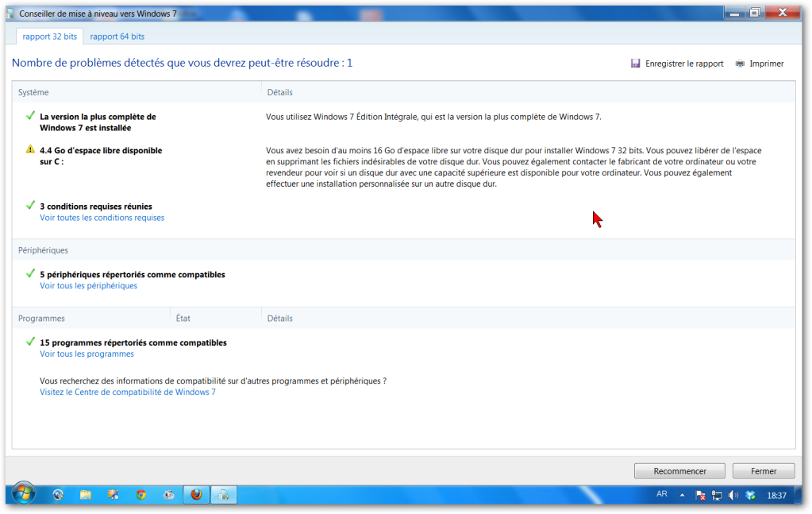Image resolution: width=812 pixels, height=514 pixels.
Task: Click the warning icon beside 4.4 Go d'espace libre
Action: (x=30, y=149)
